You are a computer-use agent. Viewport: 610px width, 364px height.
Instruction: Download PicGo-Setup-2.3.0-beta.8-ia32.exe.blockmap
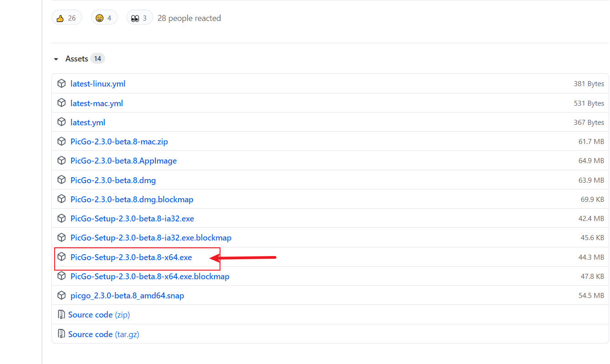coord(151,238)
